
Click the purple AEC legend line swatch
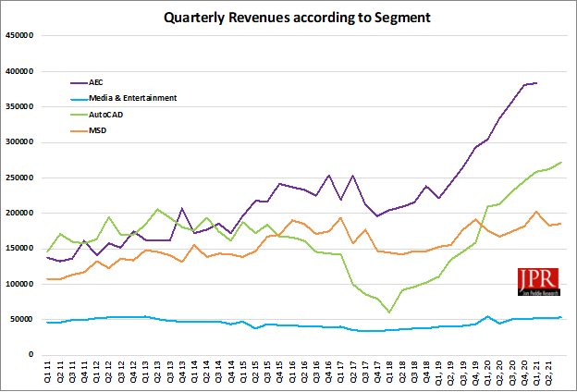pos(79,83)
